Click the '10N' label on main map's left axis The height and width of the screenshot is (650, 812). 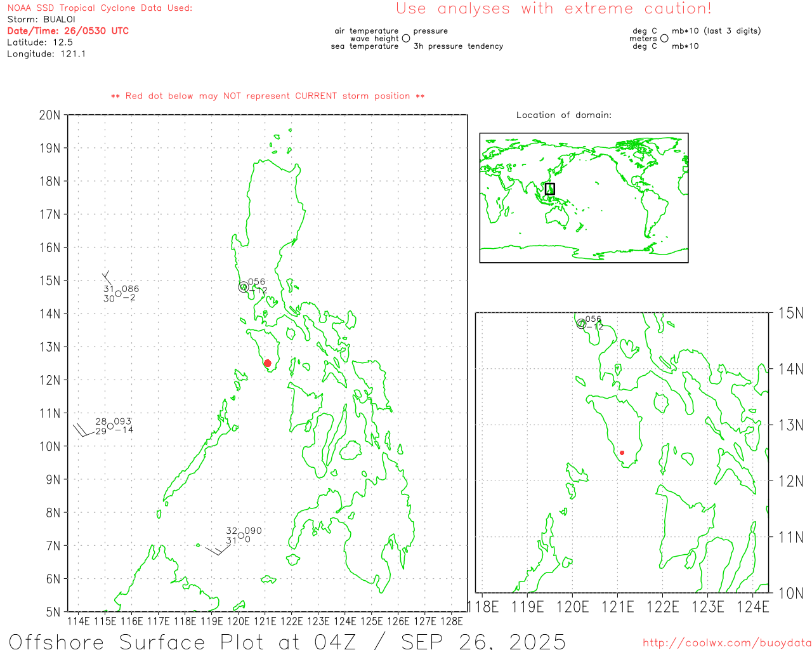click(x=49, y=446)
